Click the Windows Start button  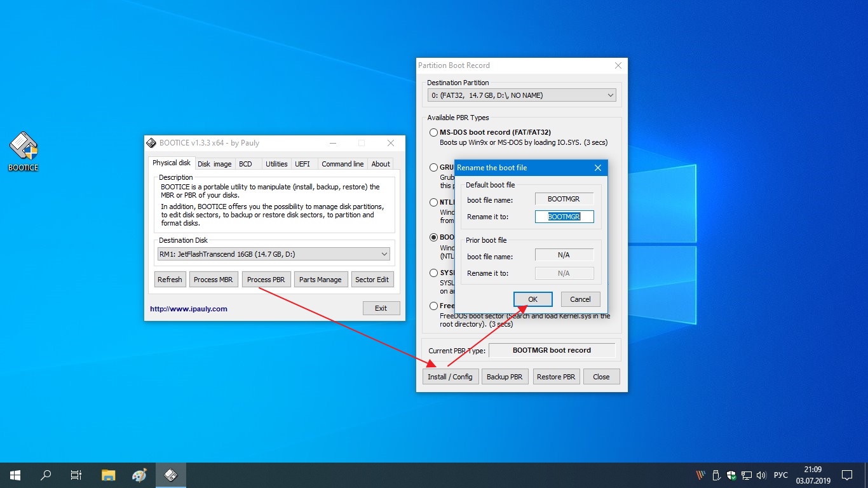click(15, 475)
